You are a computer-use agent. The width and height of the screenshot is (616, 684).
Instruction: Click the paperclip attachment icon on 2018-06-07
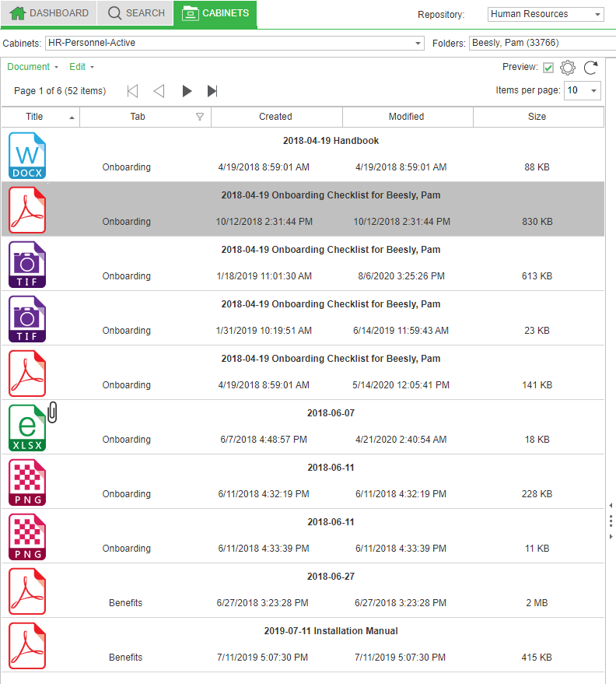[52, 412]
